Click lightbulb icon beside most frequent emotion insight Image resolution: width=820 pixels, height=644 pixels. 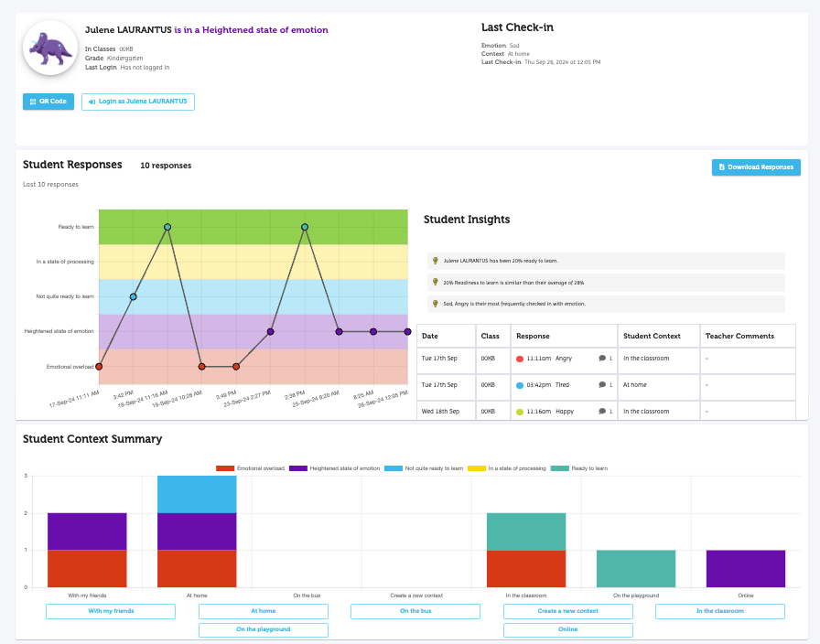[x=436, y=304]
